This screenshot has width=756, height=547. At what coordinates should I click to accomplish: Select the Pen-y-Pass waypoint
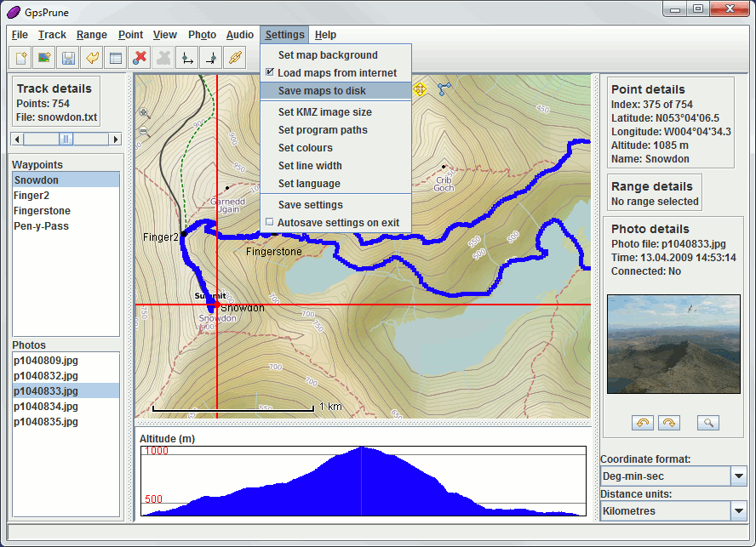41,226
